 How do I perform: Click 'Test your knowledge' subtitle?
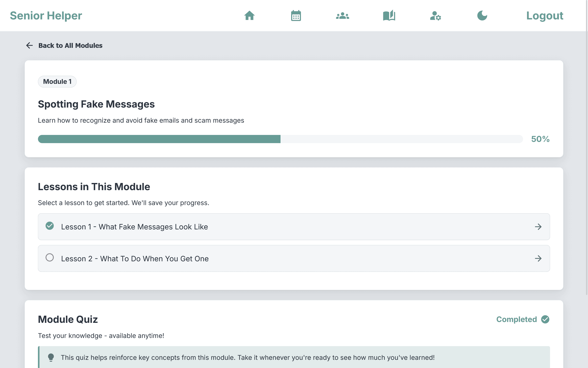(101, 336)
